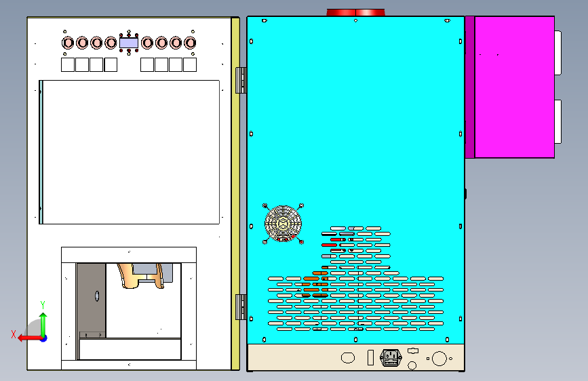The width and height of the screenshot is (588, 381).
Task: Click the green Y axis arrow of the triad
Action: [43, 324]
